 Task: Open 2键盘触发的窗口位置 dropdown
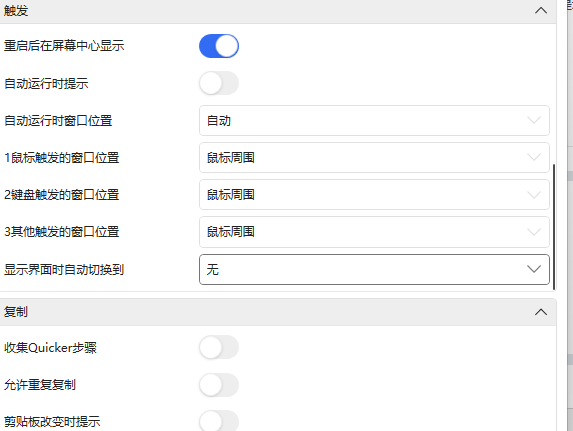[374, 194]
